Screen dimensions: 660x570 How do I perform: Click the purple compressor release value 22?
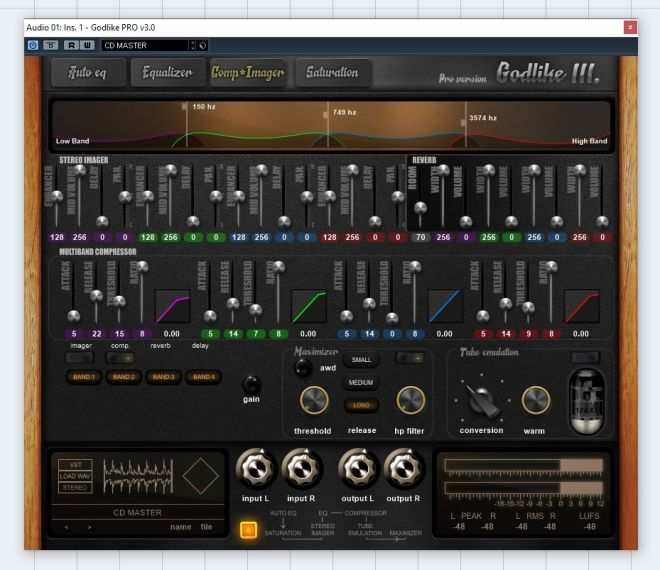(96, 333)
